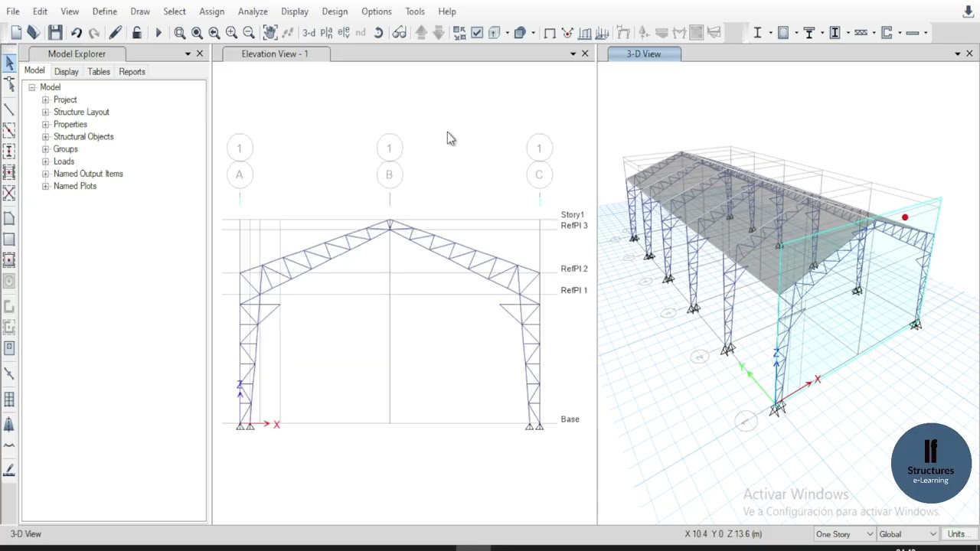
Task: Expand the Project tree node
Action: coord(45,99)
